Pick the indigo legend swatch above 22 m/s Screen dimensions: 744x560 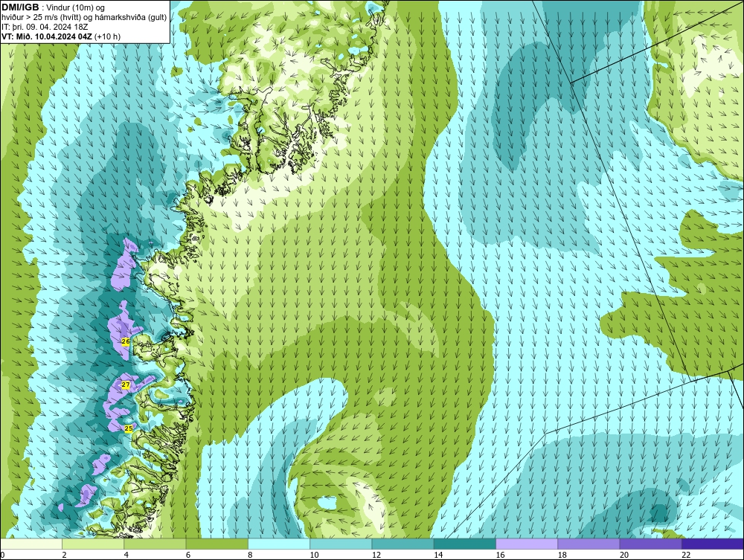coord(713,544)
